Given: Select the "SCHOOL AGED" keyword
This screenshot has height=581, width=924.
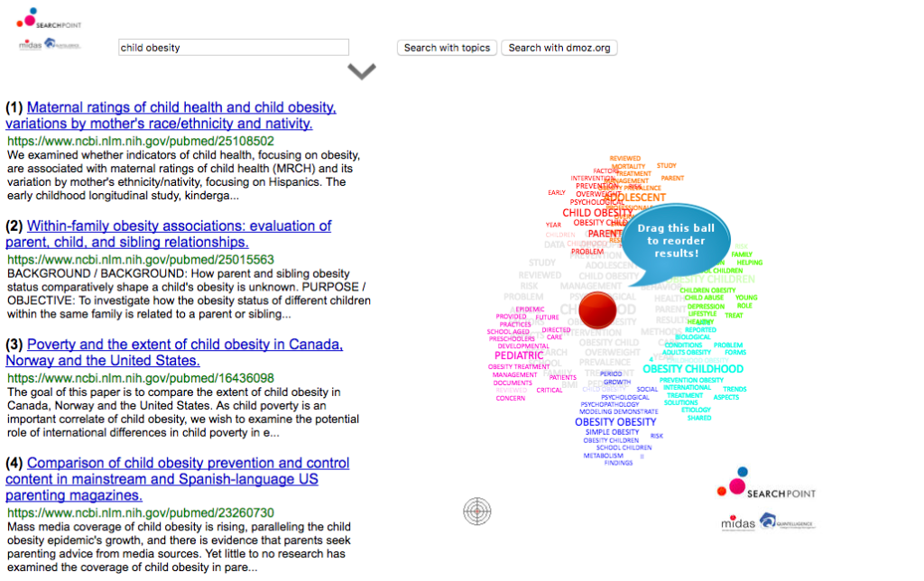Looking at the screenshot, I should click(508, 332).
